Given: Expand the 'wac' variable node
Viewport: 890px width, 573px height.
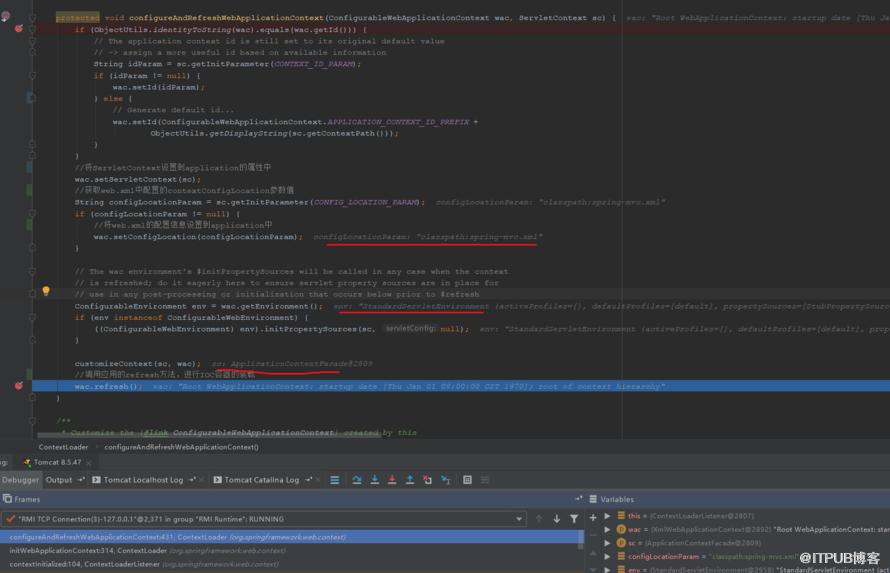Looking at the screenshot, I should tap(607, 529).
